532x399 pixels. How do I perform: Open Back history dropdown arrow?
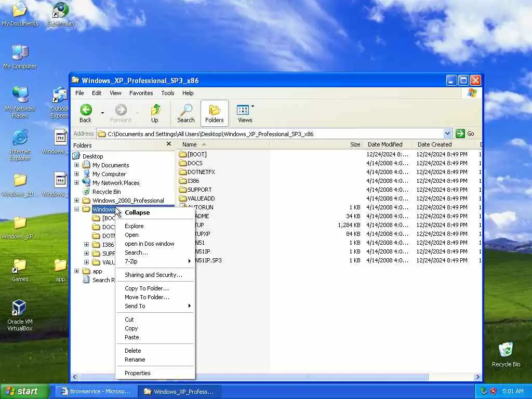coord(102,113)
